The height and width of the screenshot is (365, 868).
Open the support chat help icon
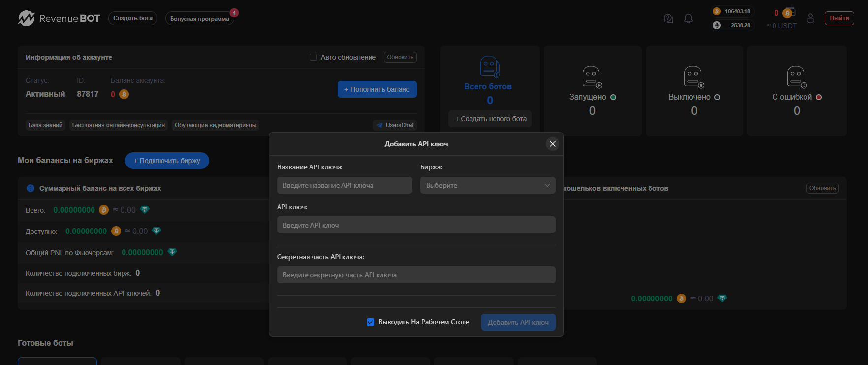(x=668, y=19)
